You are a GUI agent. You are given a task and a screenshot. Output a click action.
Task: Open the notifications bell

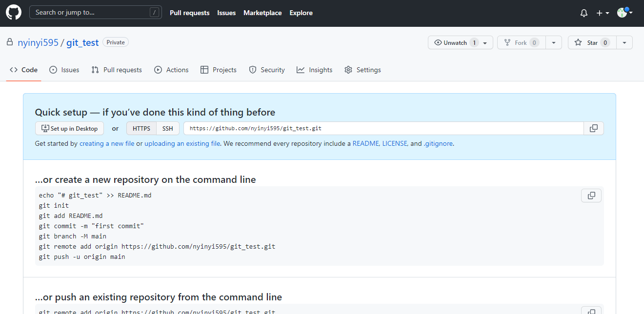point(584,13)
